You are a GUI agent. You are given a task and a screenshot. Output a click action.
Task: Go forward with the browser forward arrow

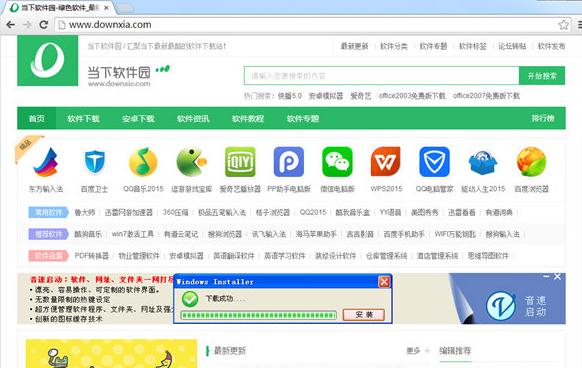click(x=27, y=25)
